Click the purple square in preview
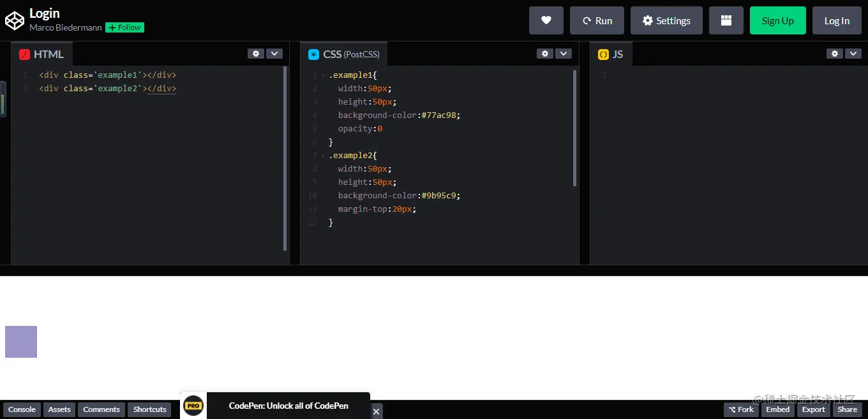Screen dimensions: 868x419 pyautogui.click(x=21, y=342)
